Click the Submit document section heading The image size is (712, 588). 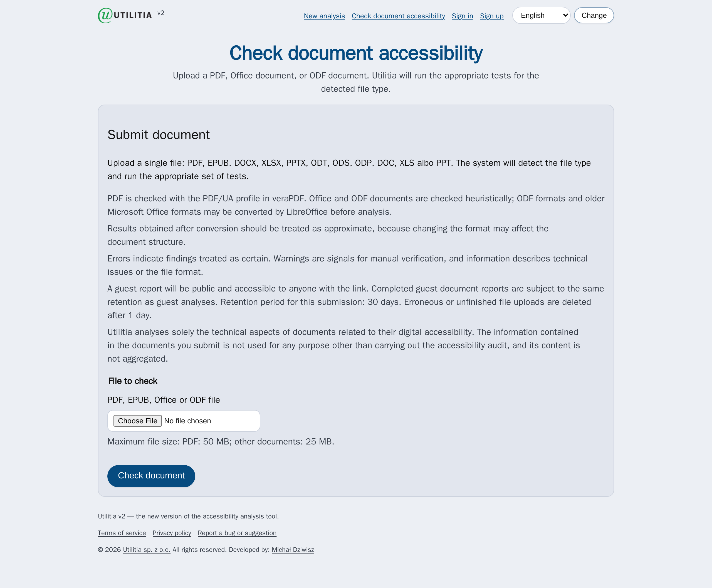[159, 135]
